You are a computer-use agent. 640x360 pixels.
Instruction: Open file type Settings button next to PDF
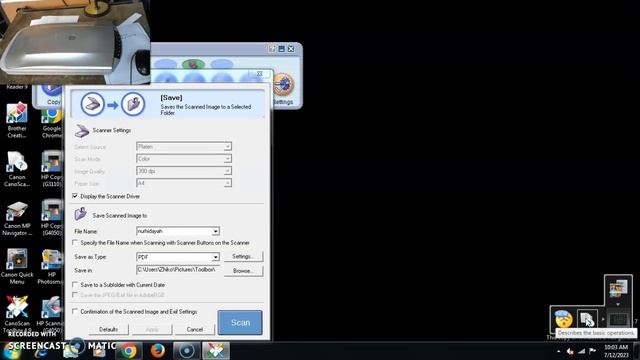(x=243, y=256)
